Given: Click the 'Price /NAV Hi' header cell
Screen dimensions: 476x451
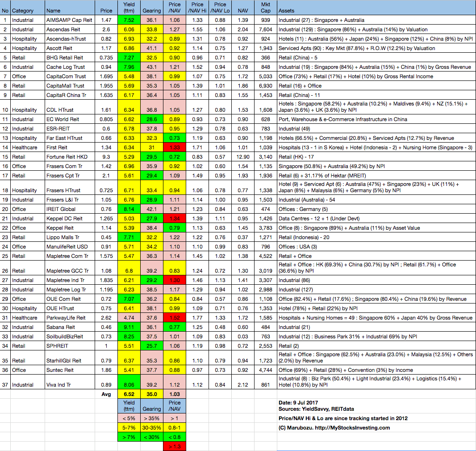Looking at the screenshot, I should [197, 8].
